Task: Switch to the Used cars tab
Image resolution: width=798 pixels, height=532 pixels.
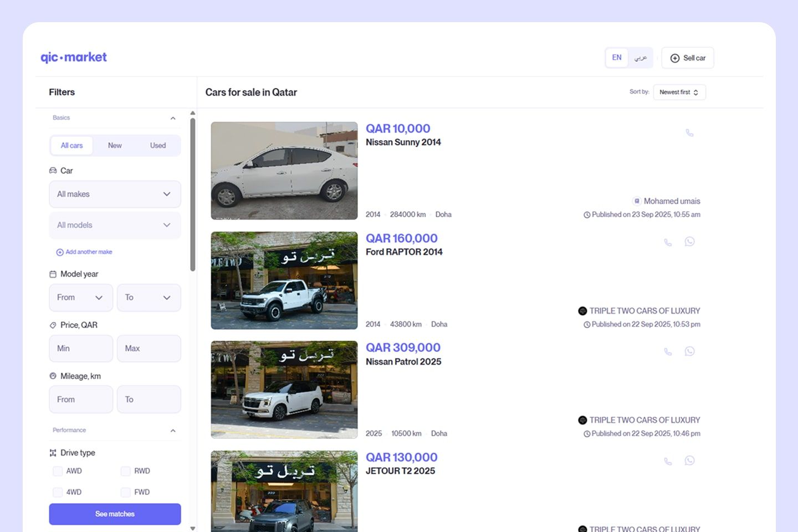Action: pyautogui.click(x=157, y=145)
